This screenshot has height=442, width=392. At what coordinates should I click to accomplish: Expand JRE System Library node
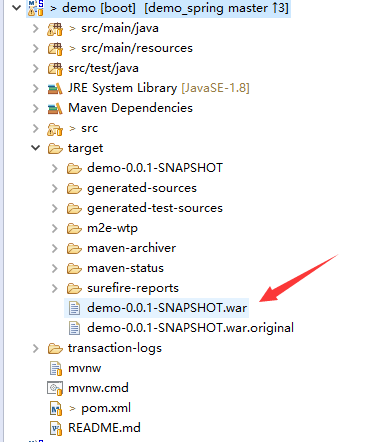point(35,88)
